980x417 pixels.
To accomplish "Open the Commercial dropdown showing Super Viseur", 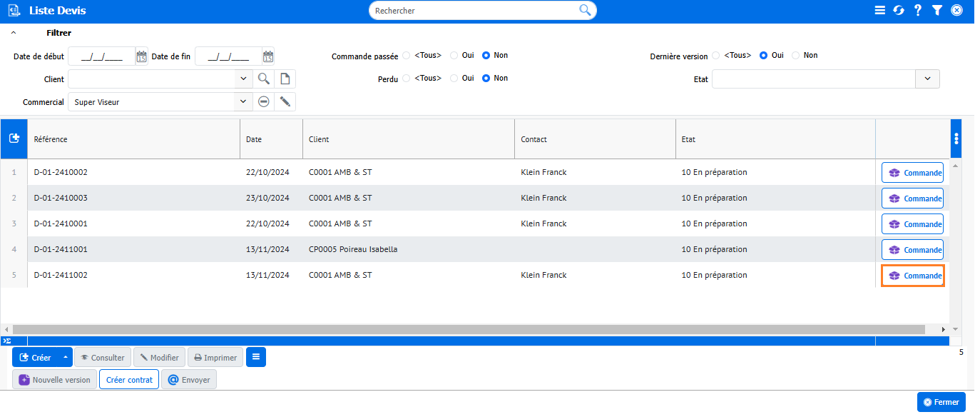I will 243,102.
